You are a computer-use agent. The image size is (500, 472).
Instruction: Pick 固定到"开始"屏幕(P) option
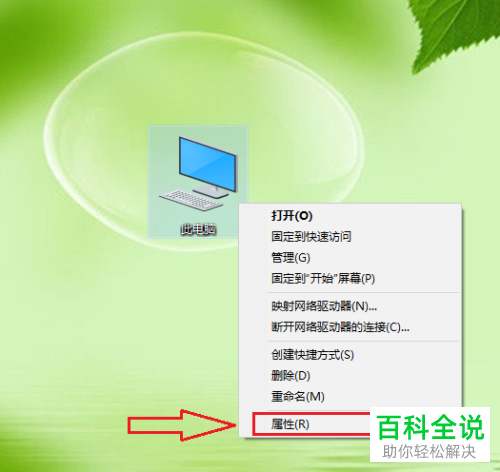pos(323,278)
